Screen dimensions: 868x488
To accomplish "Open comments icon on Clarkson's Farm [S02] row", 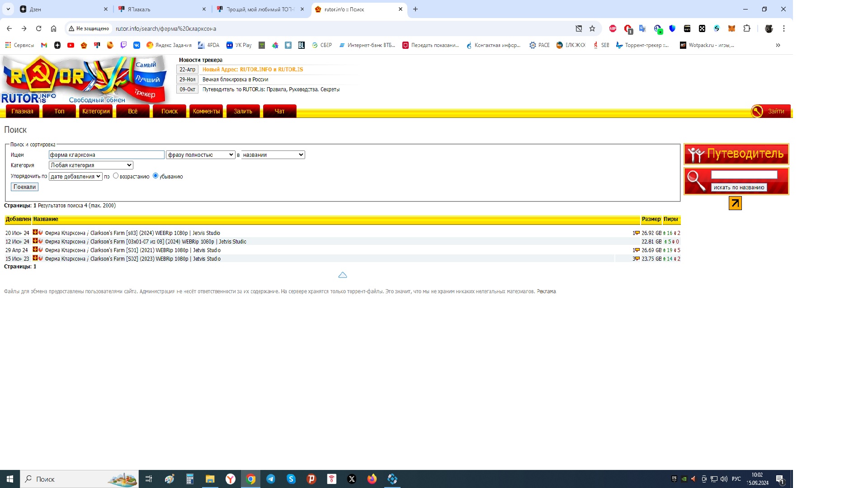I will pos(637,259).
